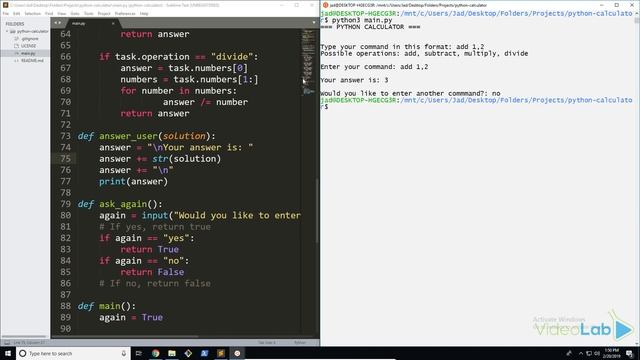Click the Ubuntu terminal window title icon

[x=325, y=5]
